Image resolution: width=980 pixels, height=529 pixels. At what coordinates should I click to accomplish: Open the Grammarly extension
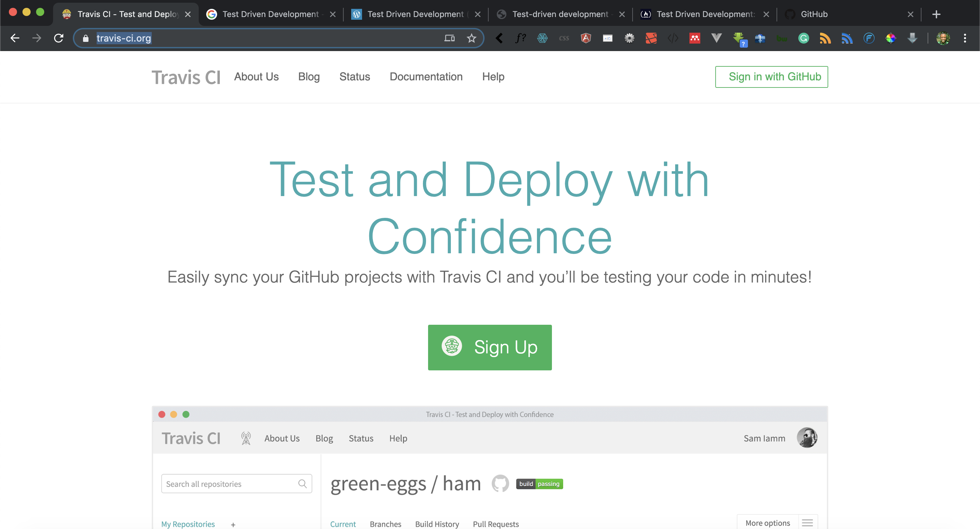coord(803,38)
